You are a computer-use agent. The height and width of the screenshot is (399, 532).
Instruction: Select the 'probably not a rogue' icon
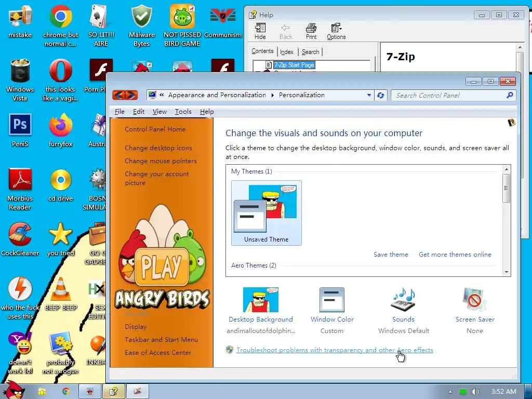[60, 353]
